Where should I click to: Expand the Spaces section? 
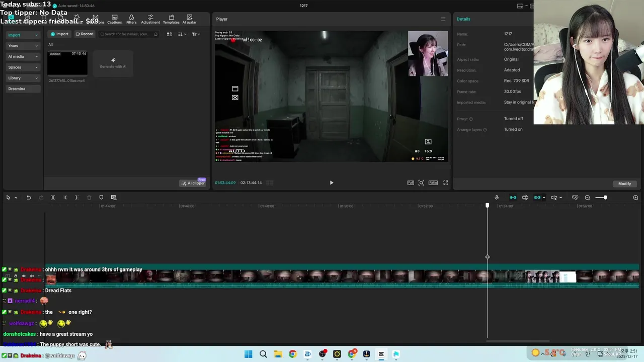pos(23,67)
